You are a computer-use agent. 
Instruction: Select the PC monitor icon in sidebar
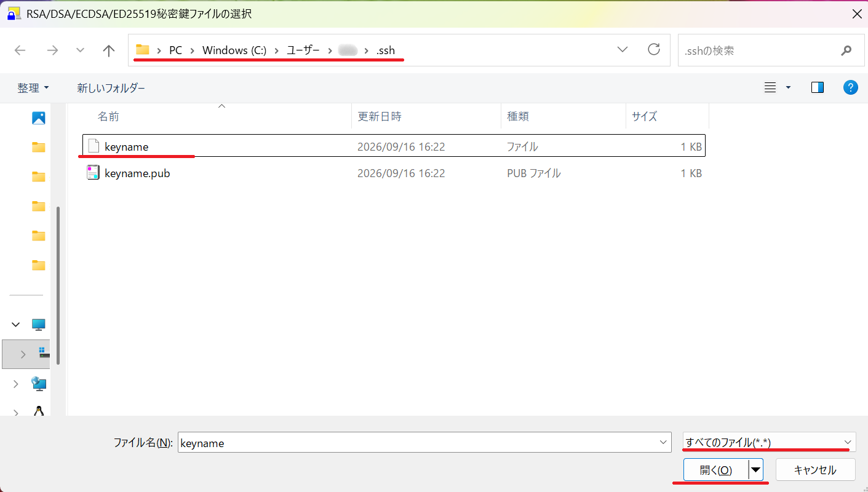pos(39,324)
